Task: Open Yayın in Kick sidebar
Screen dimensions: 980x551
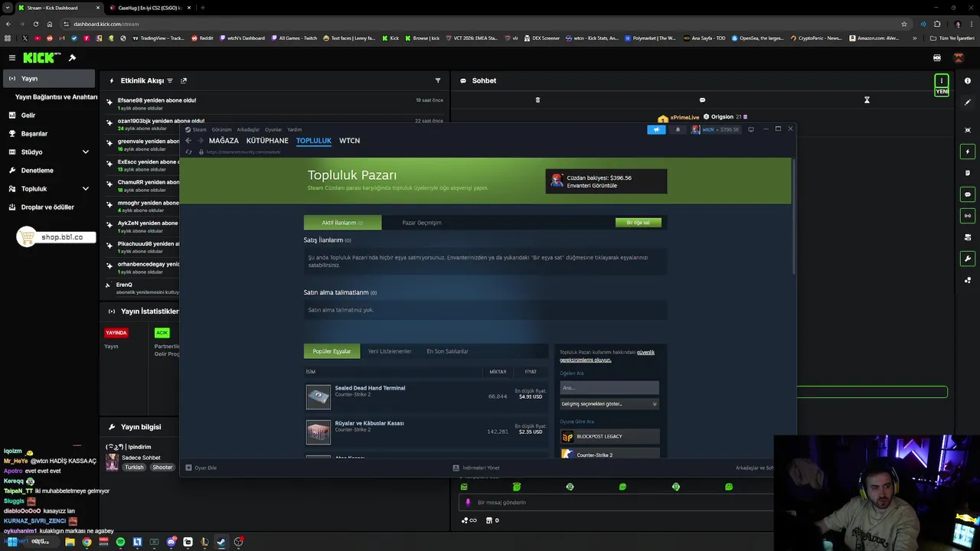Action: (x=49, y=78)
